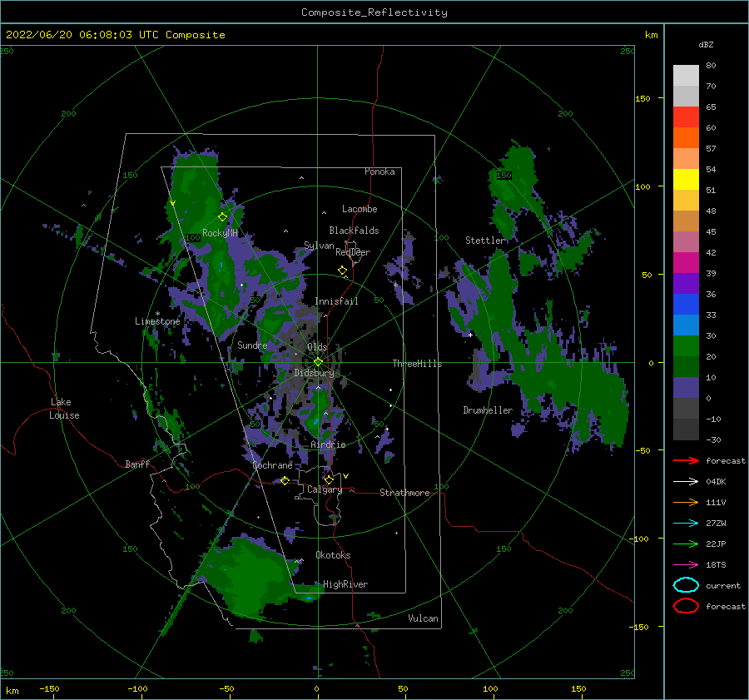Click the km unit label at bottom left
Viewport: 749px width, 700px height.
(x=12, y=691)
